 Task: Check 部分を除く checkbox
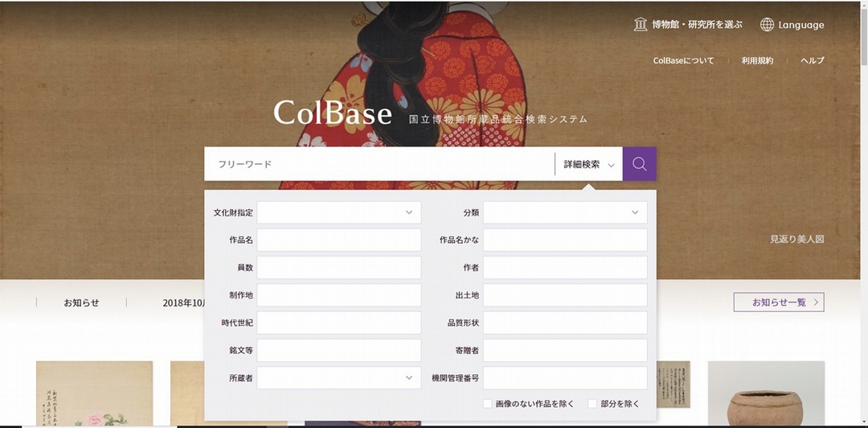click(592, 404)
